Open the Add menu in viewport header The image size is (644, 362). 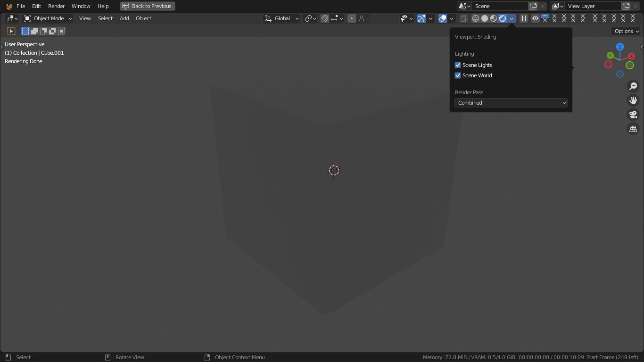pos(124,18)
